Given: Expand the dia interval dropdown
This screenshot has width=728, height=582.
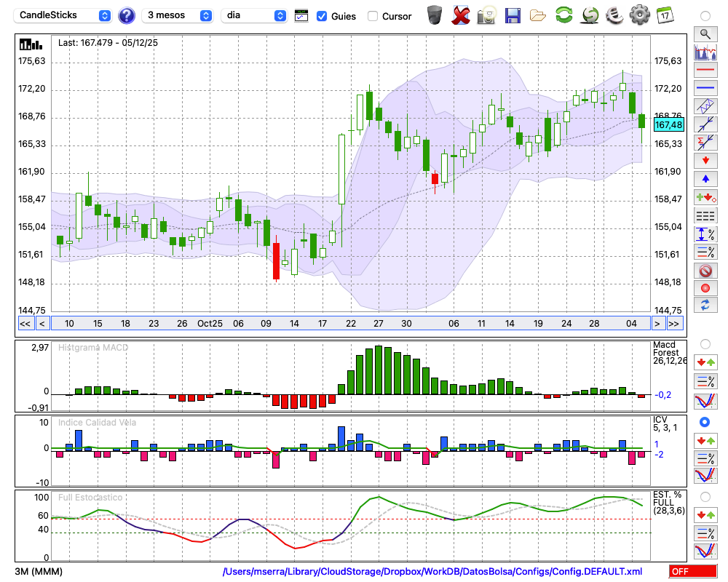Looking at the screenshot, I should pos(255,15).
